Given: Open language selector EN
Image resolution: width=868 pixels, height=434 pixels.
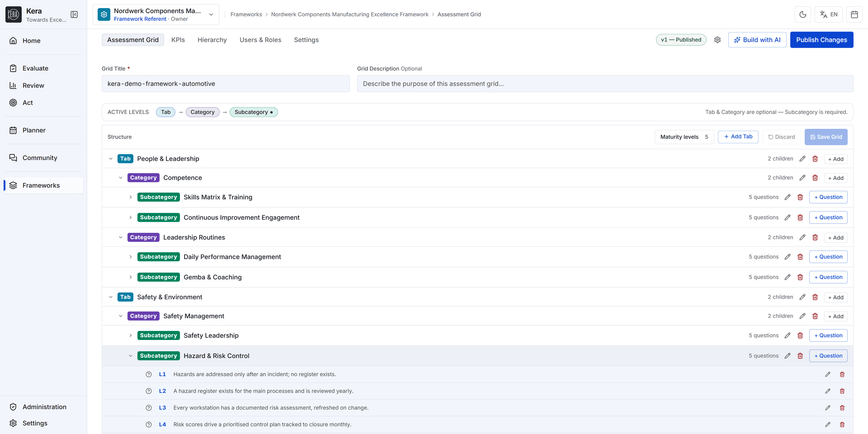Looking at the screenshot, I should tap(829, 14).
